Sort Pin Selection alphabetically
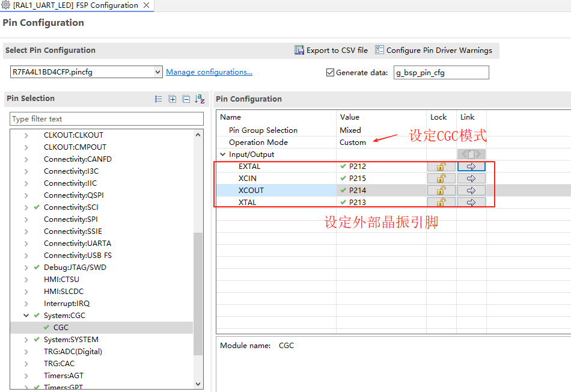This screenshot has height=392, width=571. tap(200, 99)
